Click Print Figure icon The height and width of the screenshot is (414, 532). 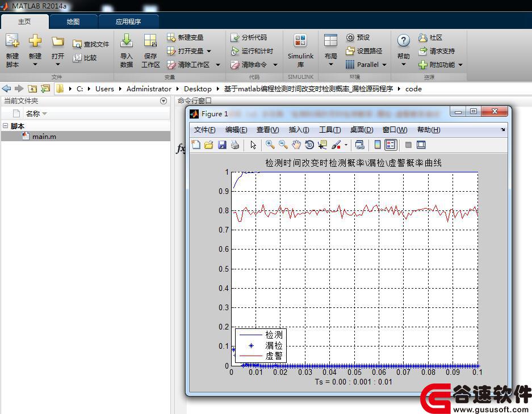tap(235, 145)
